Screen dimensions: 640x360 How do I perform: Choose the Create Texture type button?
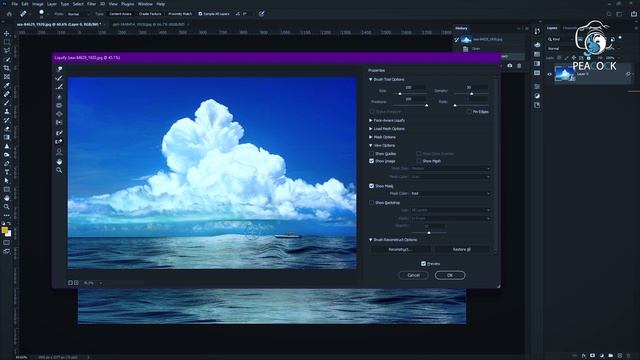click(150, 14)
